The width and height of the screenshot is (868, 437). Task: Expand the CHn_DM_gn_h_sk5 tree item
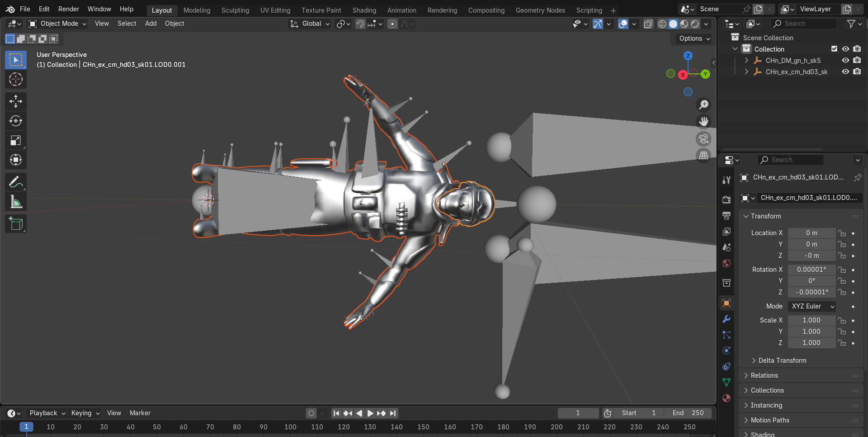(x=746, y=60)
